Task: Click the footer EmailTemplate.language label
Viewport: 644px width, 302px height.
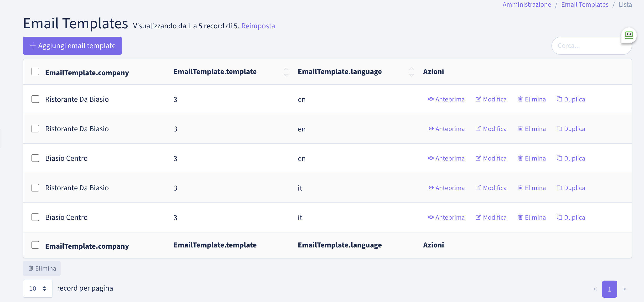Action: 339,245
